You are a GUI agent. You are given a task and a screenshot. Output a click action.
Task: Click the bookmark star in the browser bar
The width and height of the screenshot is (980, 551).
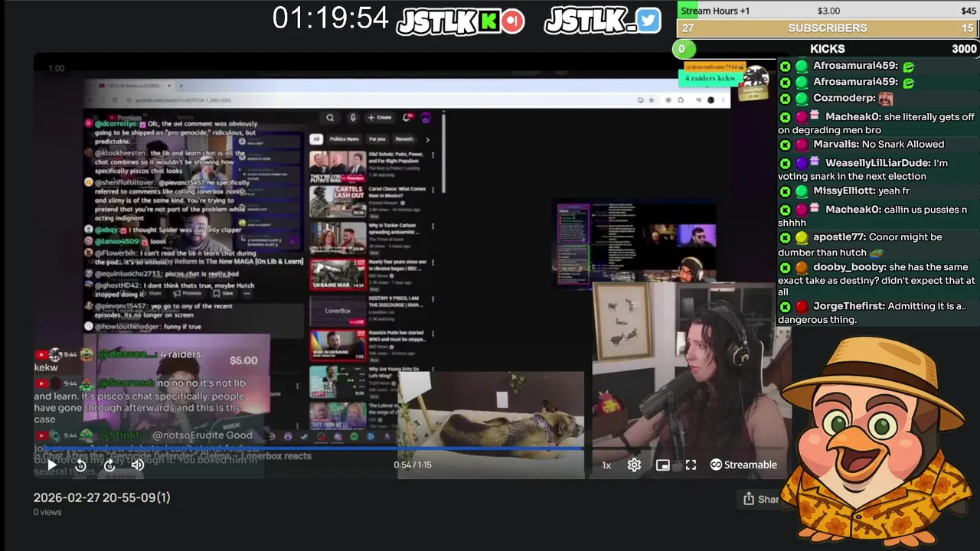click(652, 99)
